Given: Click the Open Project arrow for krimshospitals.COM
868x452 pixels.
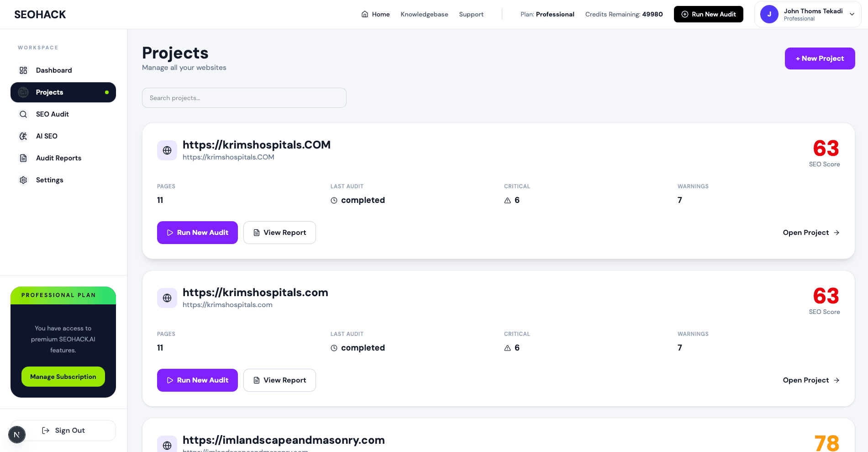Looking at the screenshot, I should tap(836, 233).
